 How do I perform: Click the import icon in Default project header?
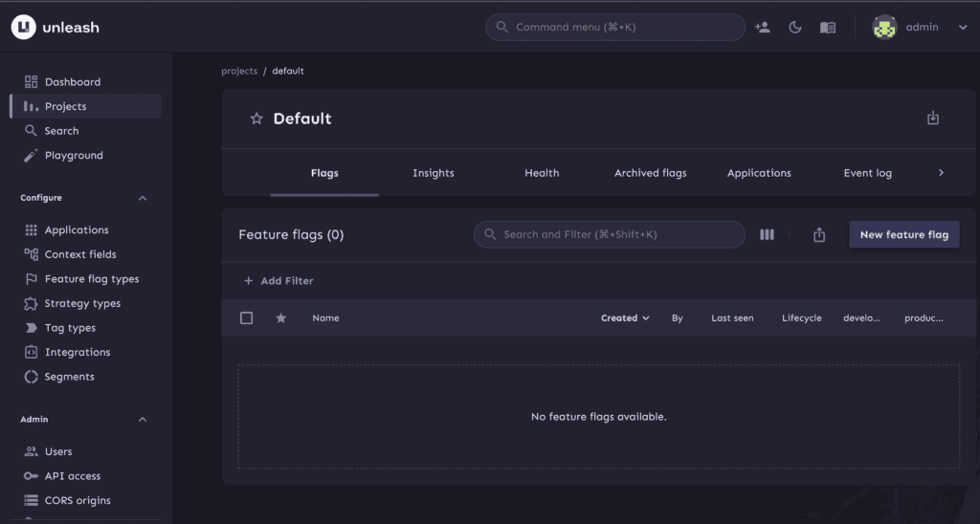933,119
